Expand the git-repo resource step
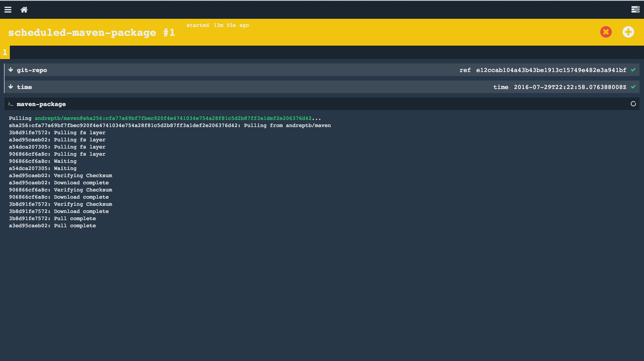 32,70
